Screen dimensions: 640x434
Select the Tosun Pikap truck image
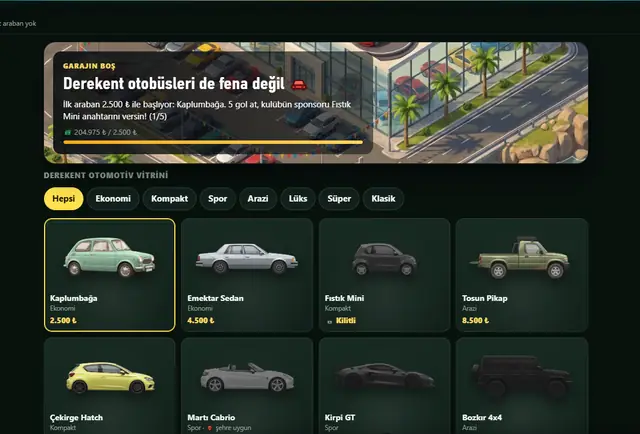click(x=522, y=258)
